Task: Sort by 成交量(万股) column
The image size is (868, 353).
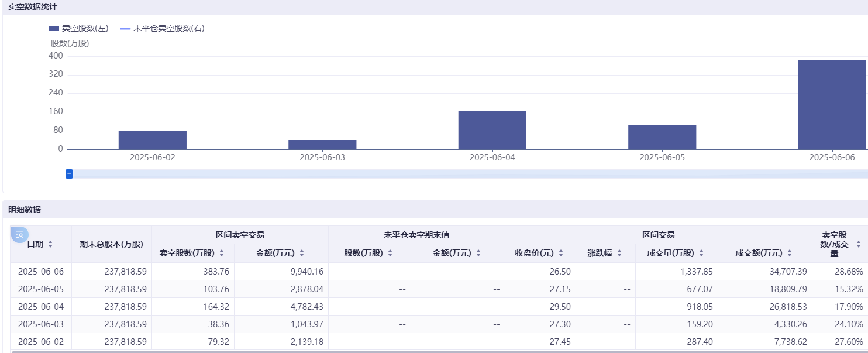Action: click(701, 253)
